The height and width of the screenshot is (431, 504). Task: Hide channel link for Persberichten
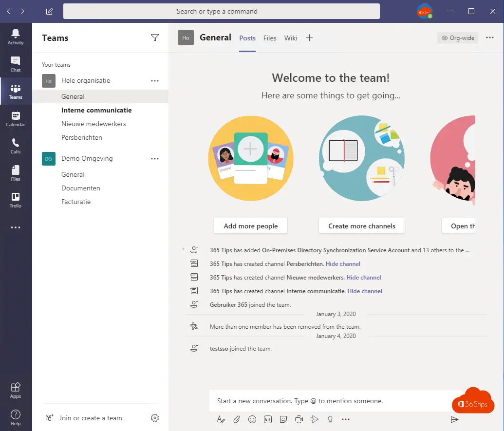343,264
